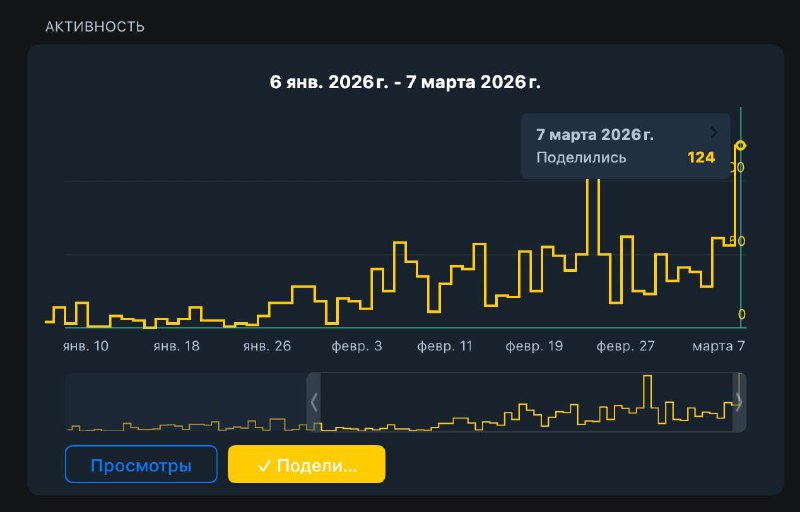Click the янв. 10 date label
The image size is (800, 512).
(x=85, y=345)
